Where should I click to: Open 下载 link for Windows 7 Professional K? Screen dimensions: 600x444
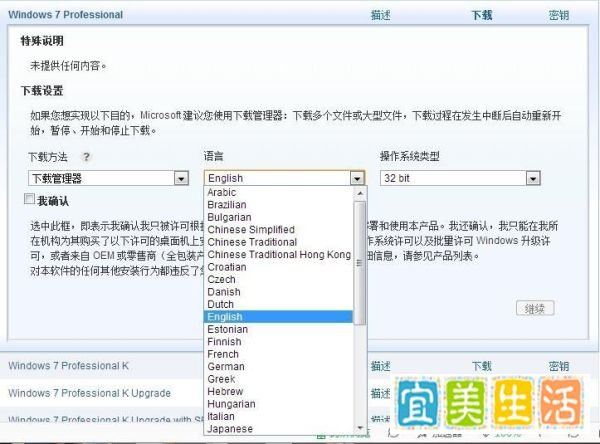click(481, 366)
